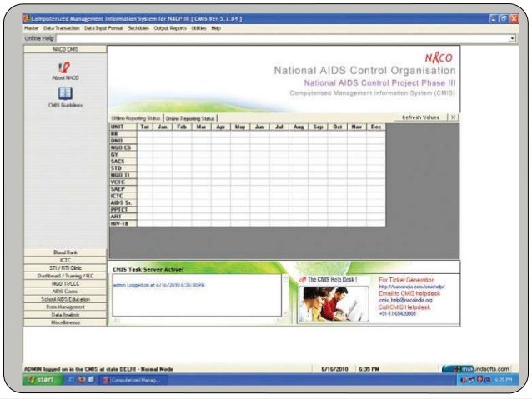Image resolution: width=532 pixels, height=399 pixels.
Task: Open the Master menu
Action: click(31, 28)
